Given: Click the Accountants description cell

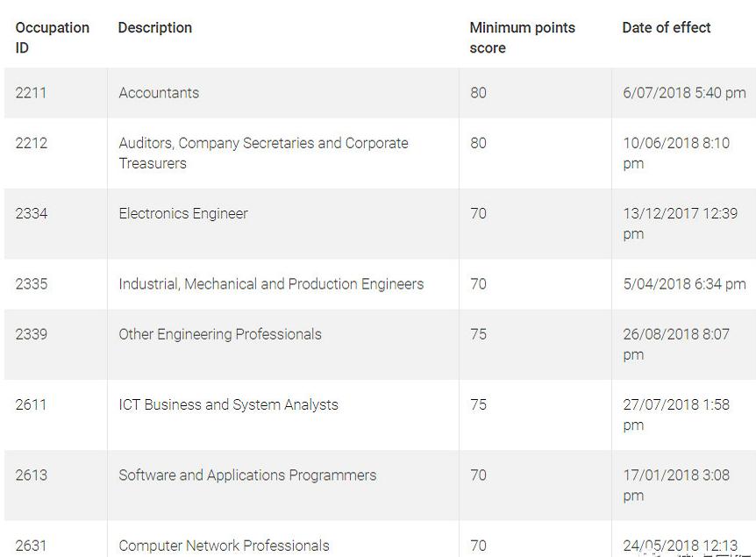Looking at the screenshot, I should click(159, 93).
